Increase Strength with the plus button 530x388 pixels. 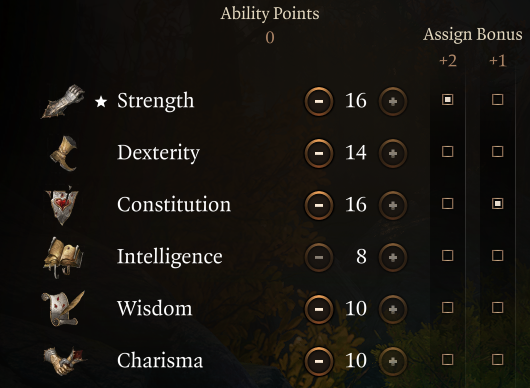[392, 101]
